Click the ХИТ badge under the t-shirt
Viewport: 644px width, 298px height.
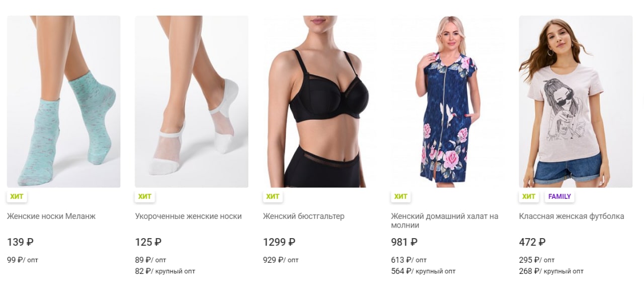pyautogui.click(x=529, y=196)
